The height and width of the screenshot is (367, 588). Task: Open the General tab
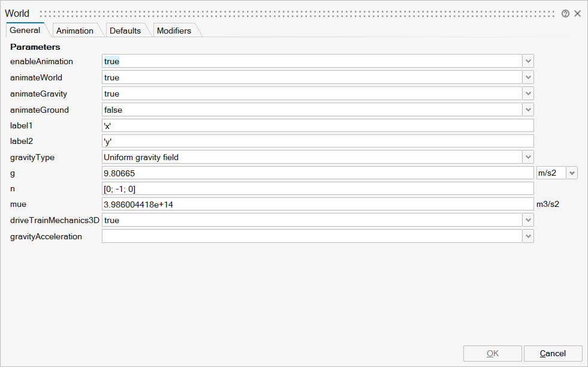(25, 30)
